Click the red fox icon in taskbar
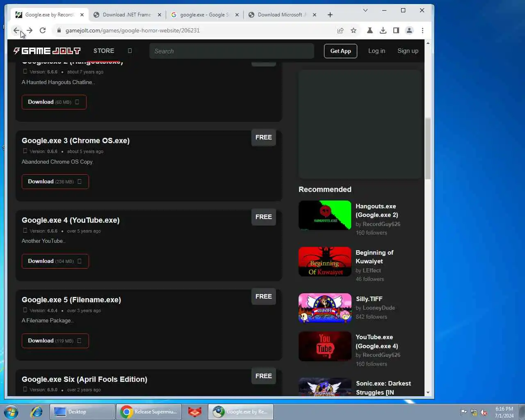Image resolution: width=525 pixels, height=420 pixels. pyautogui.click(x=195, y=412)
